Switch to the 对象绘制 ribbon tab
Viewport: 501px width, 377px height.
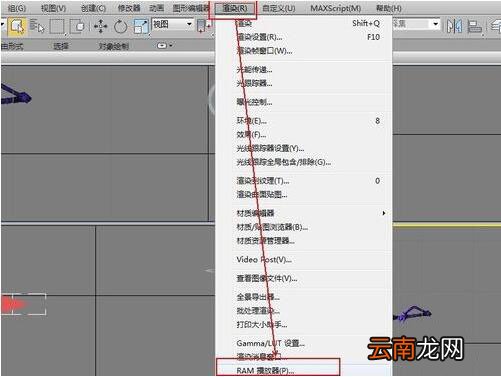coord(114,46)
